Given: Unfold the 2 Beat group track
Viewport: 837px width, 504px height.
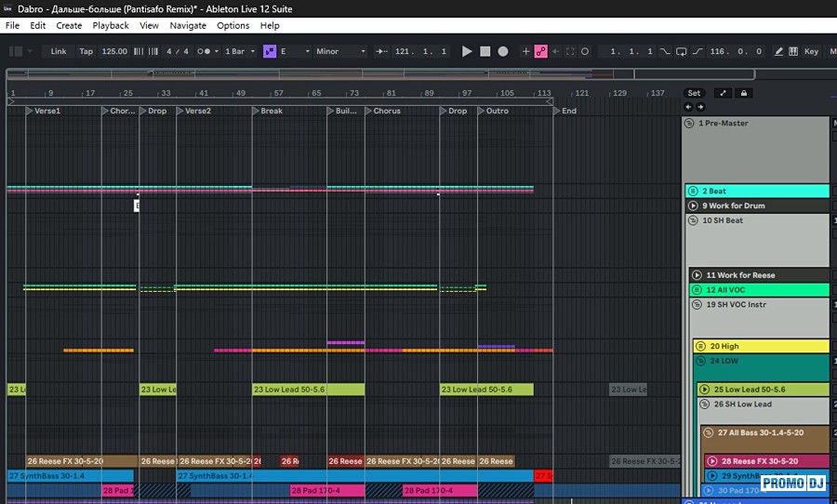Looking at the screenshot, I should coord(693,192).
